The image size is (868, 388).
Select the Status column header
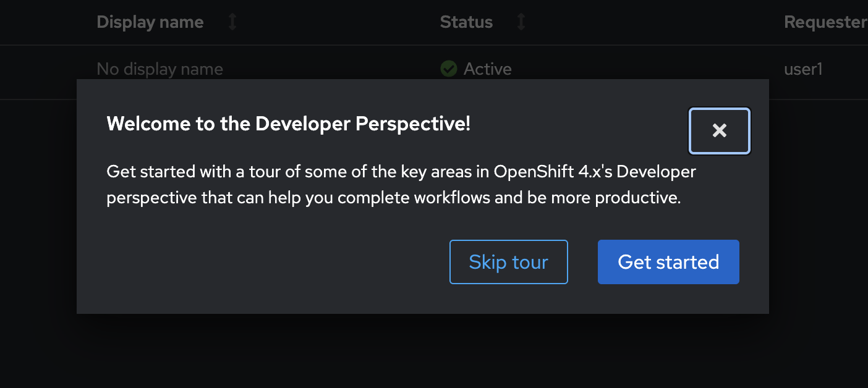[x=466, y=22]
